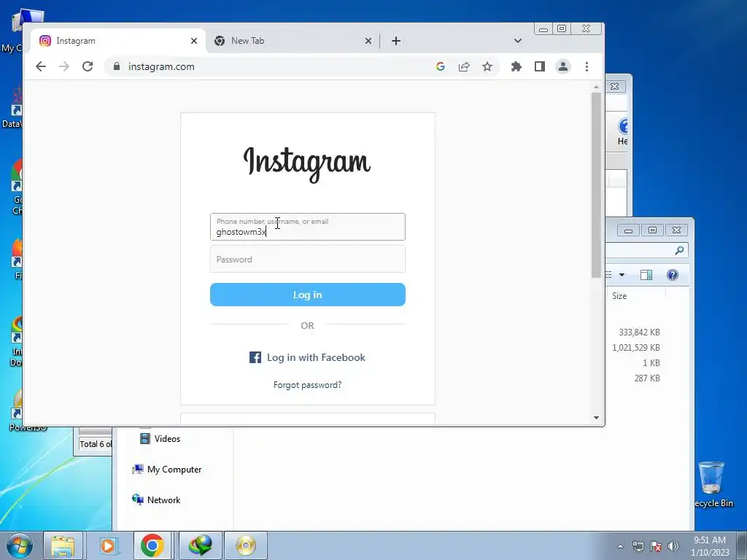747x560 pixels.
Task: Open the Windows Start button
Action: pos(19,545)
